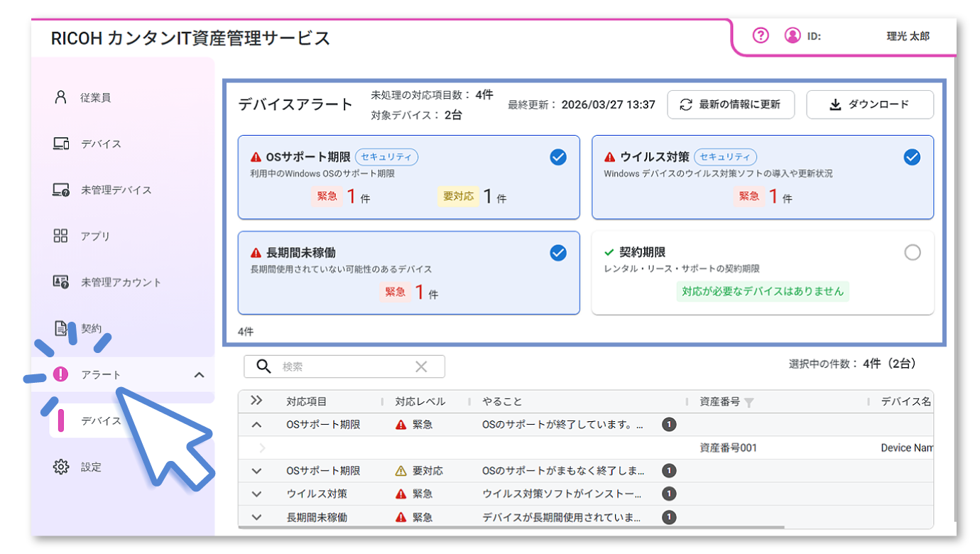
Task: Click the やること column header
Action: (502, 401)
